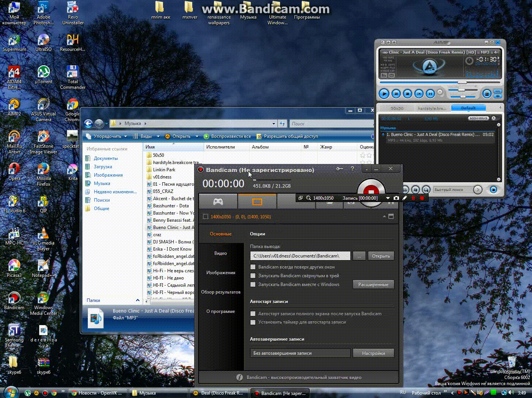Click the output folder path field
Viewport: 532px width, 398px height.
300,256
